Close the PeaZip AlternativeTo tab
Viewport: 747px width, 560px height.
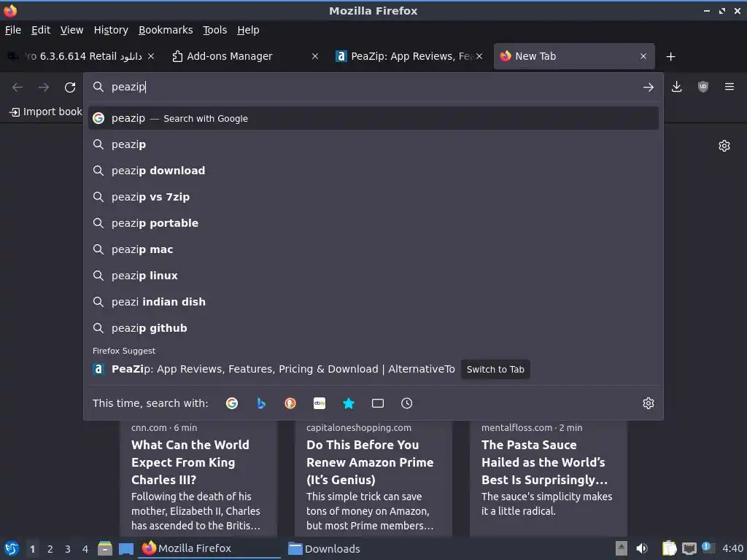[479, 56]
